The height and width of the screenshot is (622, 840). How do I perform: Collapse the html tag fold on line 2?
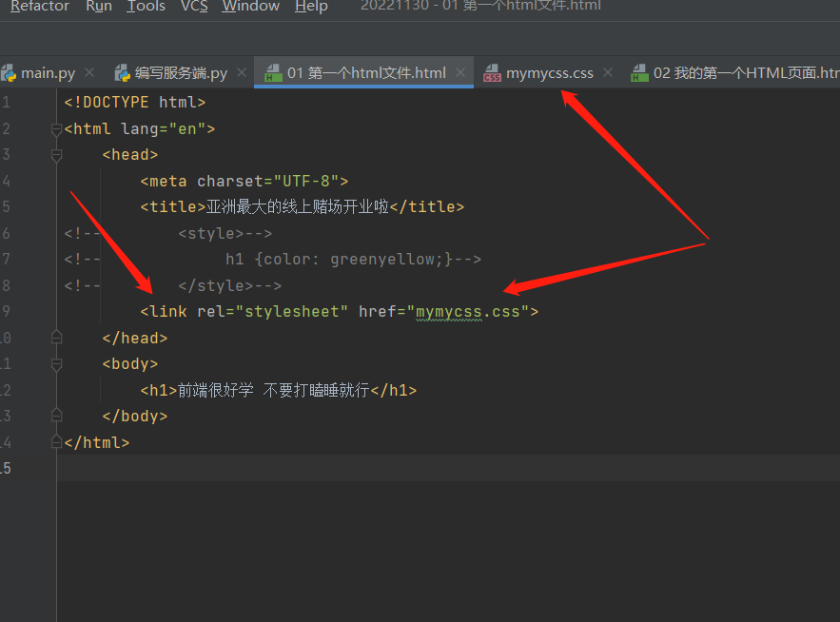click(x=56, y=129)
